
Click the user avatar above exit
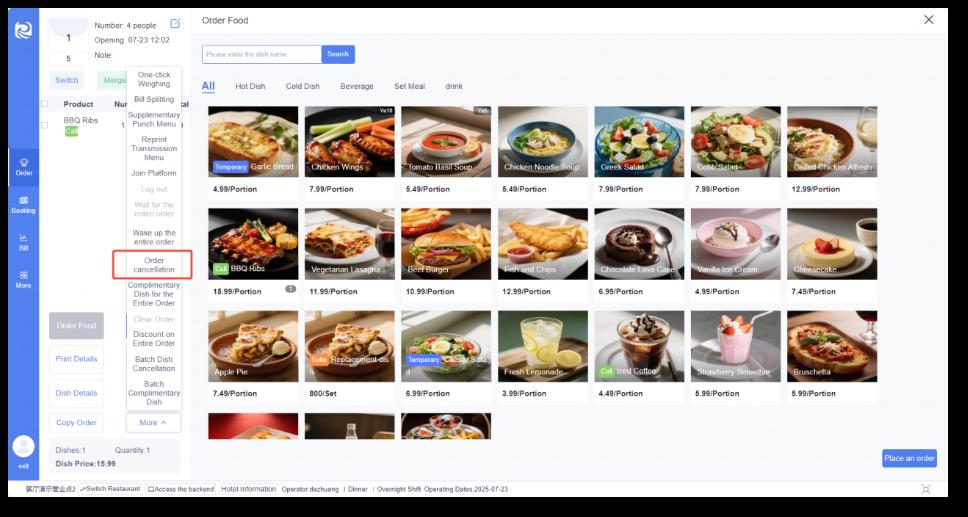[x=23, y=446]
